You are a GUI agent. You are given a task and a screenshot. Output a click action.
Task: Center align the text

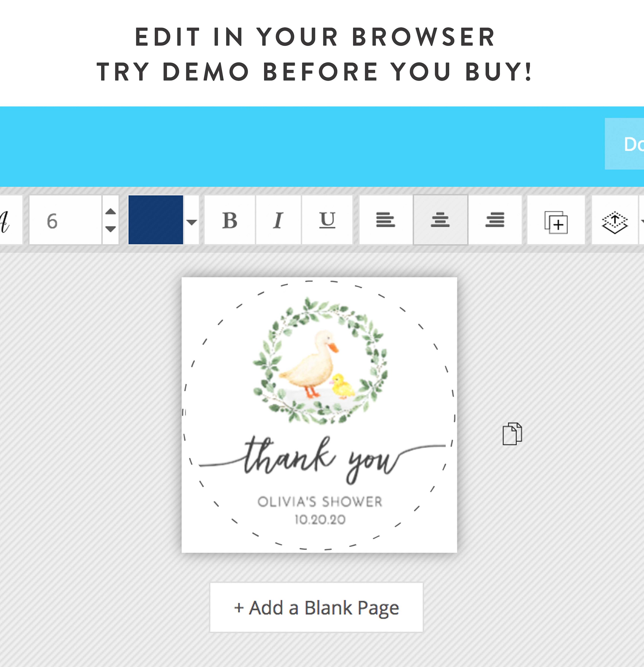pos(441,220)
